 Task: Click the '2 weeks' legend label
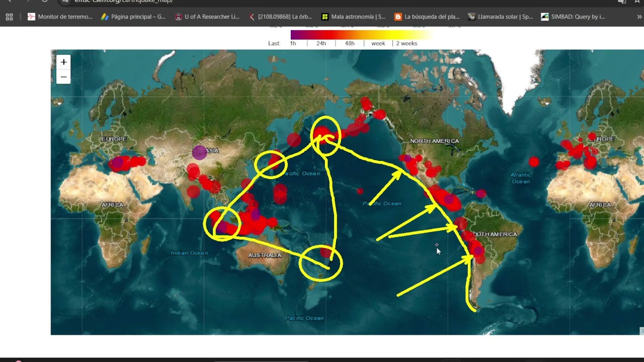pos(407,43)
